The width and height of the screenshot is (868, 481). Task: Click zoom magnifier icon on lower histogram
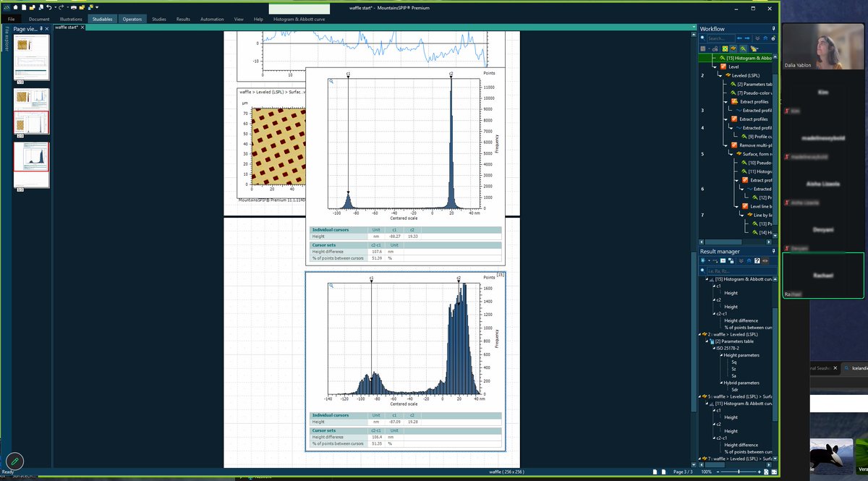point(331,286)
